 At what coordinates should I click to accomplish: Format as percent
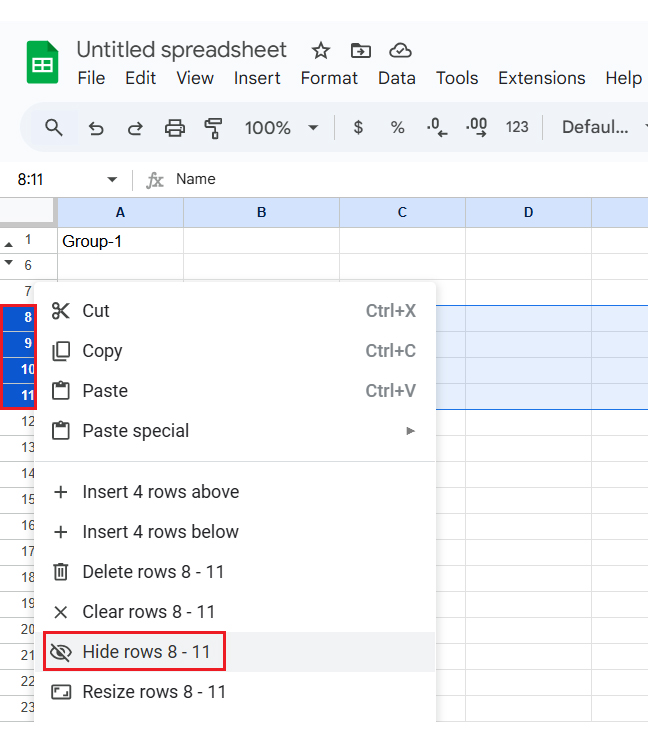pyautogui.click(x=397, y=127)
